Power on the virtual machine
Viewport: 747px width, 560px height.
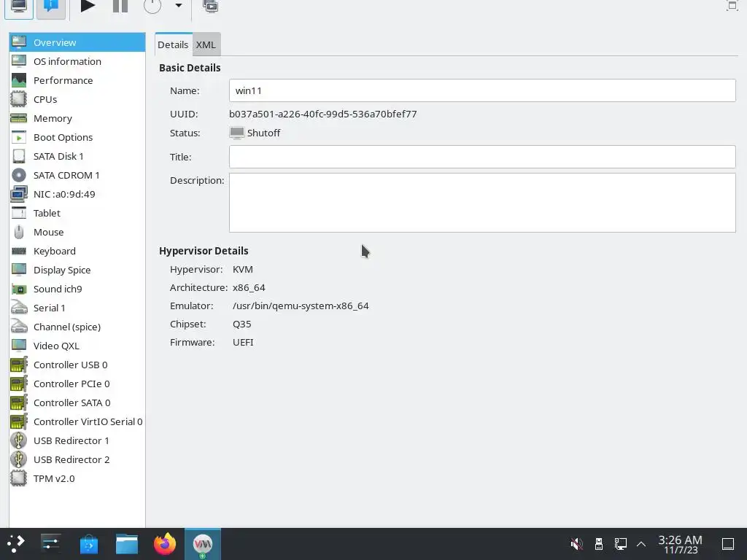(88, 6)
